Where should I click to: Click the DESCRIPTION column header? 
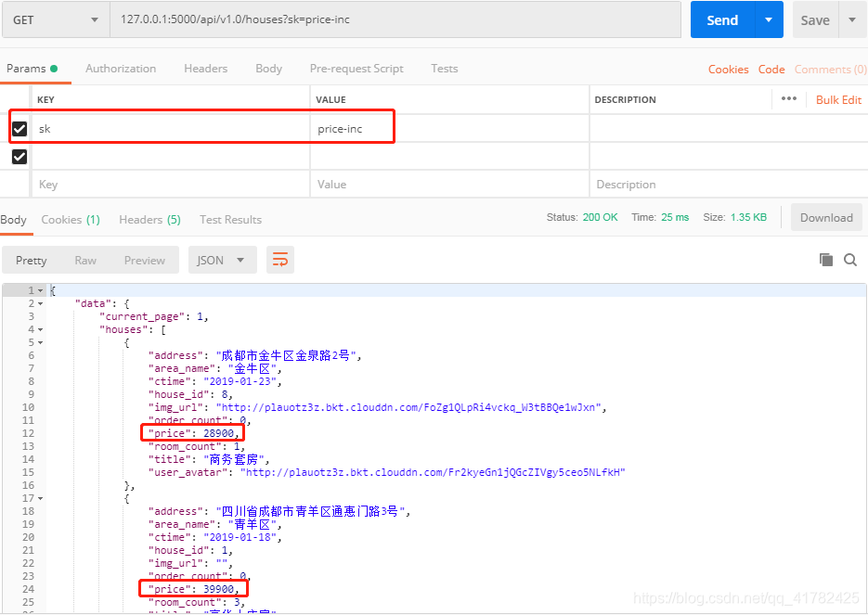(x=625, y=99)
